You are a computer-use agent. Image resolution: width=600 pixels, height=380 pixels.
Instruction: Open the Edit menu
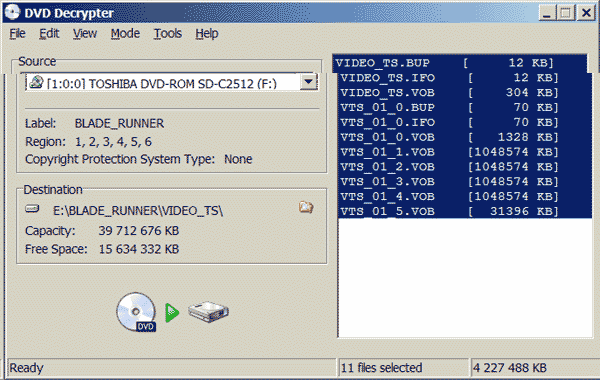[x=49, y=34]
